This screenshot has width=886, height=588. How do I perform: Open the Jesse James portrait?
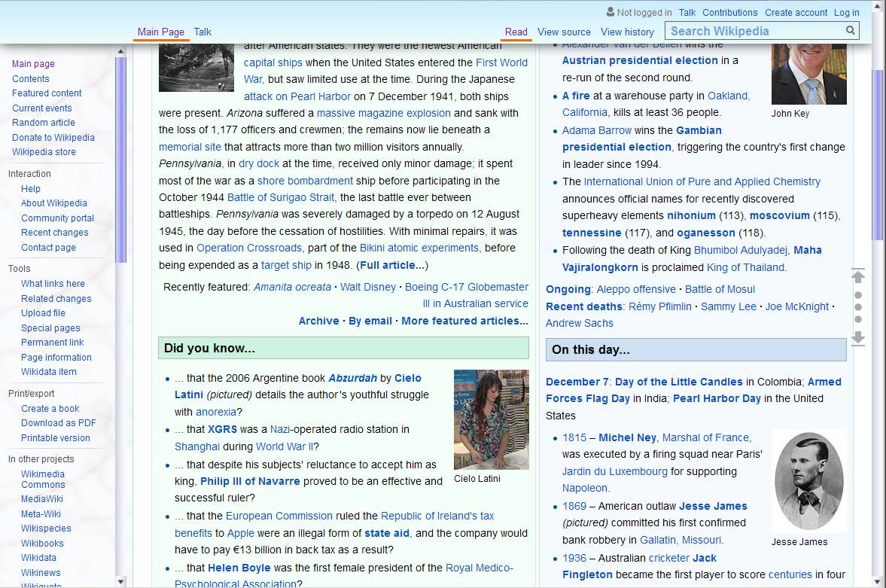pyautogui.click(x=808, y=481)
